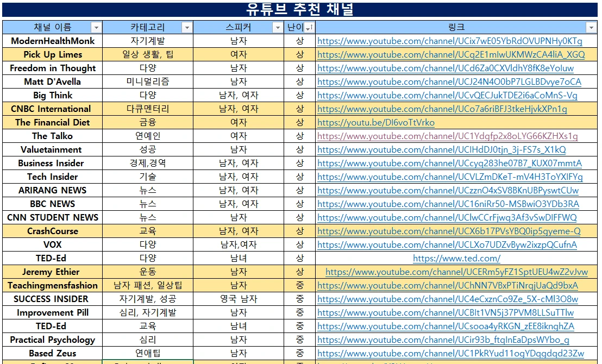This screenshot has height=364, width=602.
Task: Select the 운동 category cell
Action: pyautogui.click(x=148, y=272)
